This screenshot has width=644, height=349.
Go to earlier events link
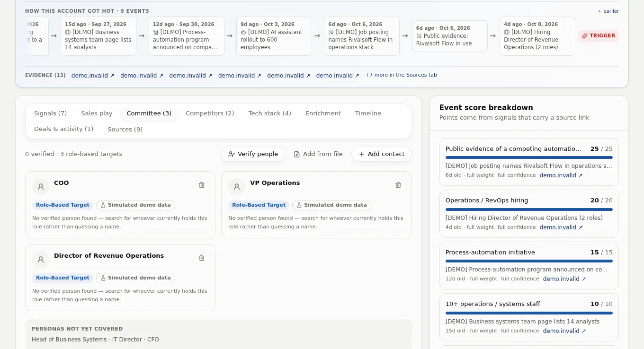coord(608,11)
